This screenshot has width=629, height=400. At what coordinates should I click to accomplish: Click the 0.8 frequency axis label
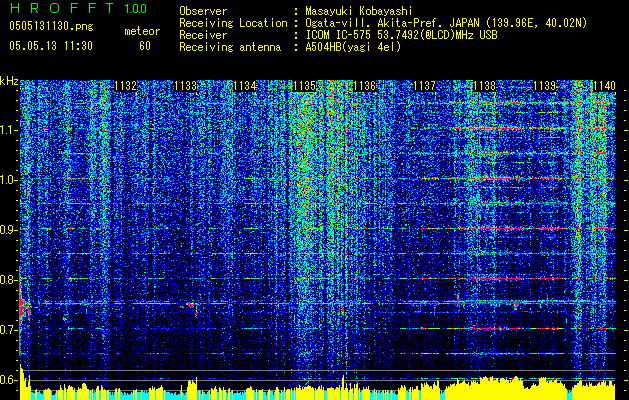coord(9,280)
